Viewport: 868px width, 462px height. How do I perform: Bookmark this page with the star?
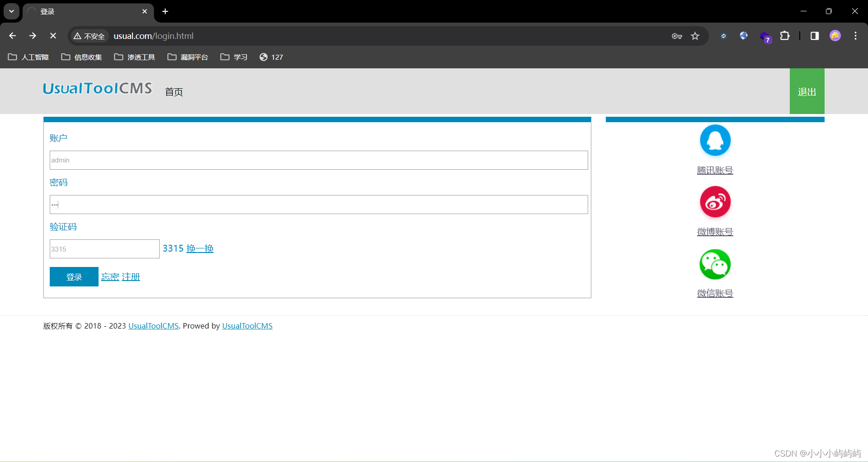[695, 36]
